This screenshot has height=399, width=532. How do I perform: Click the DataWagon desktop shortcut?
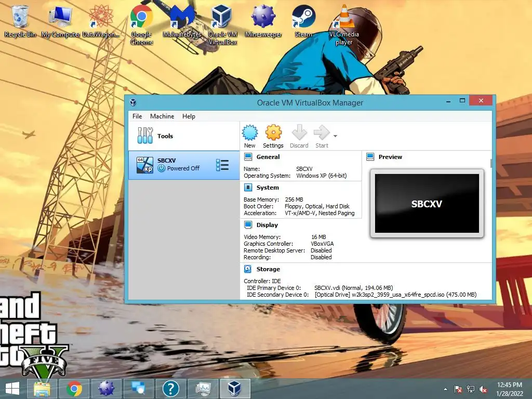coord(101,20)
